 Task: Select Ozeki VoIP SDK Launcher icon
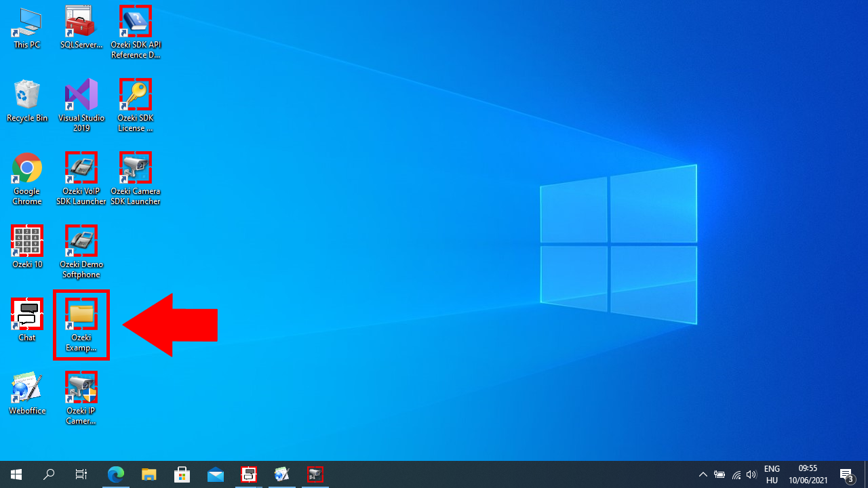coord(81,178)
